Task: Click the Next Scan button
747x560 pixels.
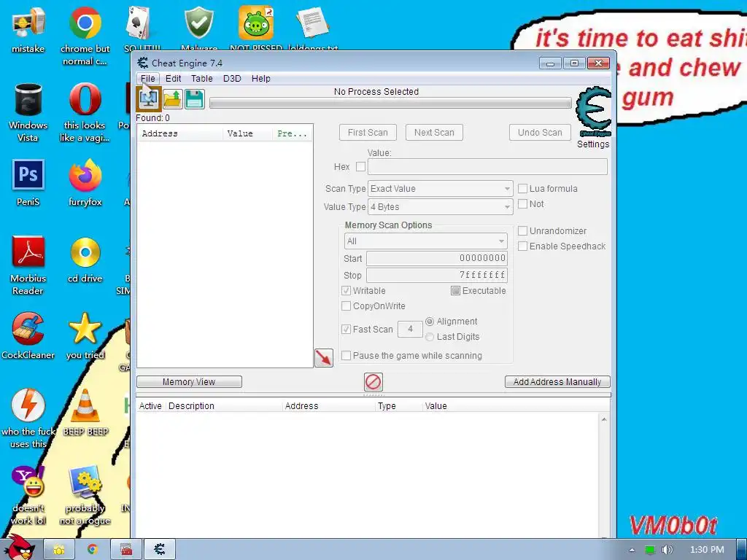Action: point(434,133)
